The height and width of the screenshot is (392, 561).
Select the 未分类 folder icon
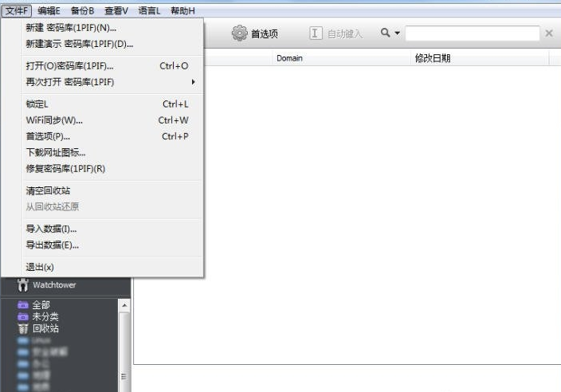23,317
